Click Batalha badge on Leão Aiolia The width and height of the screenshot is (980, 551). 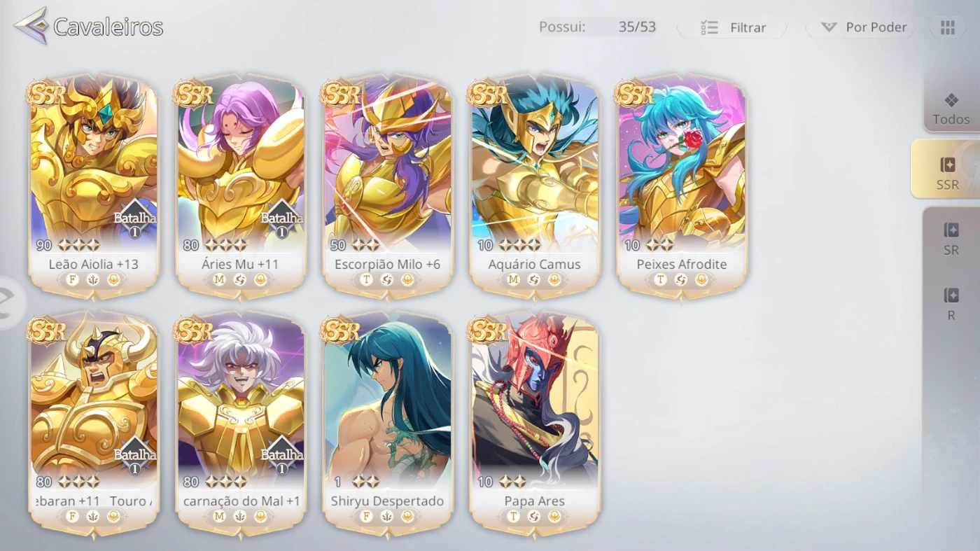135,218
